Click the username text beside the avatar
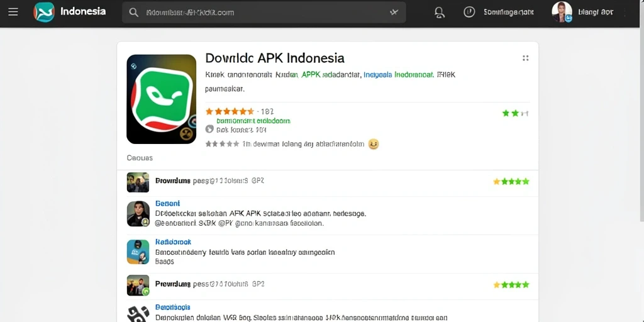The height and width of the screenshot is (322, 644). pos(596,13)
